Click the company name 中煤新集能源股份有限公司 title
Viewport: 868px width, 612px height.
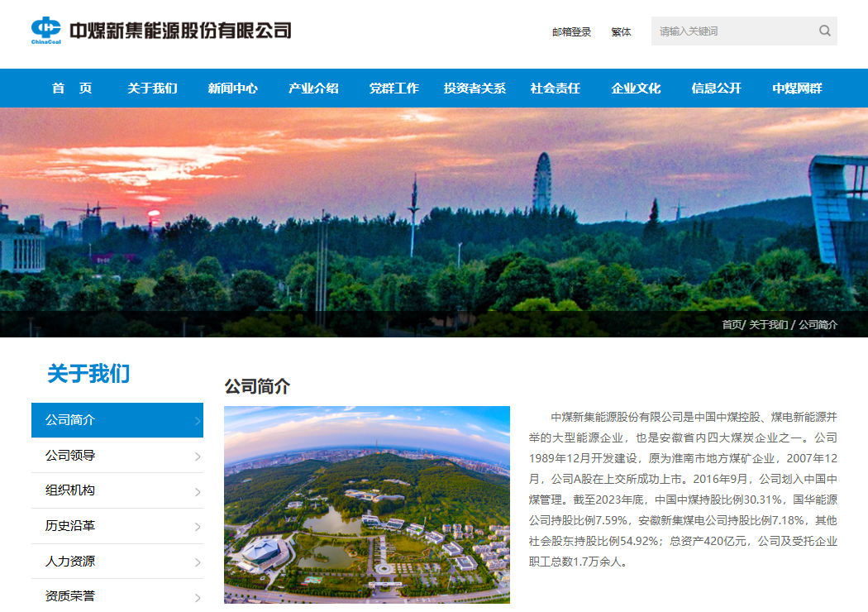point(180,31)
